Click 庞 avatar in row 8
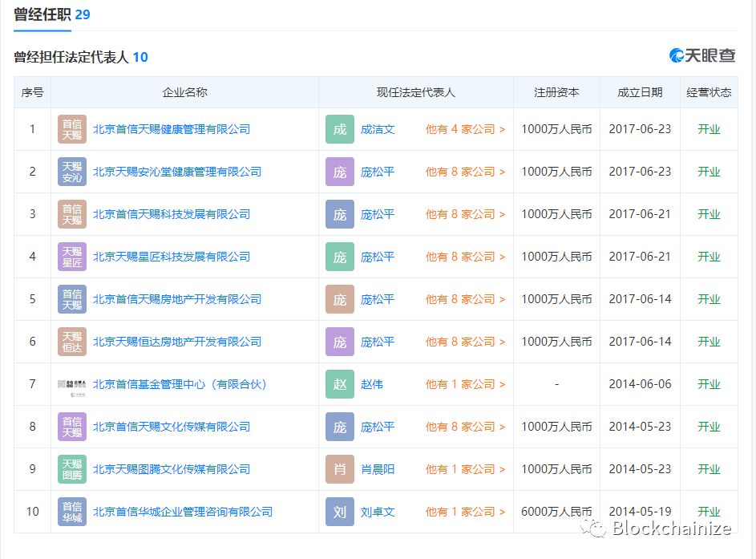Screen dimensions: 756x559 [340, 427]
